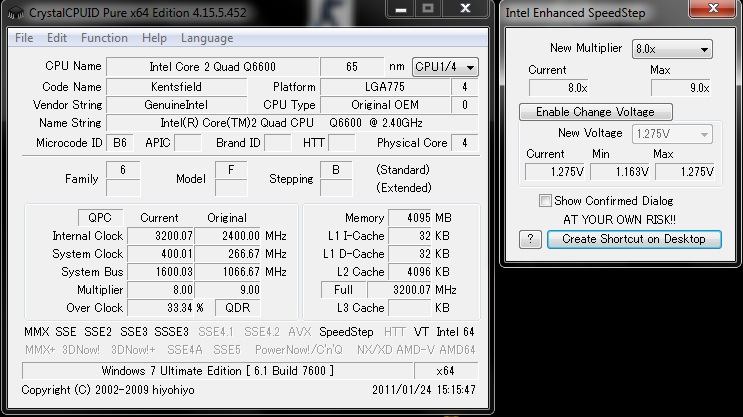This screenshot has height=417, width=743.
Task: Expand the CPU1/4 selector dropdown
Action: coord(445,67)
